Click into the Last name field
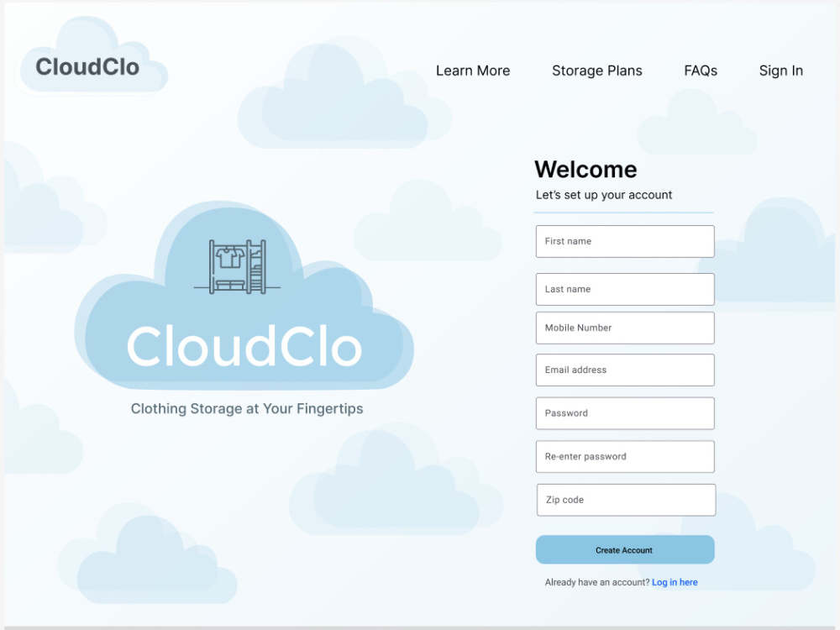The image size is (840, 630). 625,289
